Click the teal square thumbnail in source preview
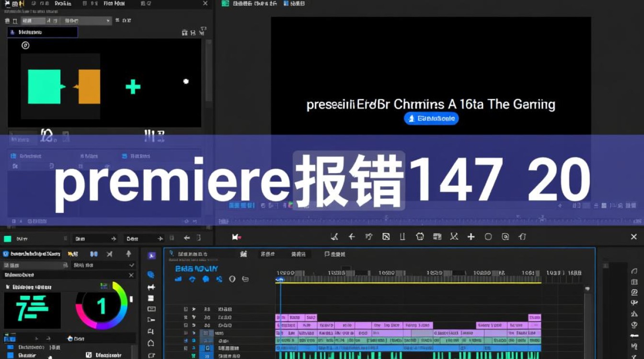The image size is (644, 359). [x=45, y=87]
